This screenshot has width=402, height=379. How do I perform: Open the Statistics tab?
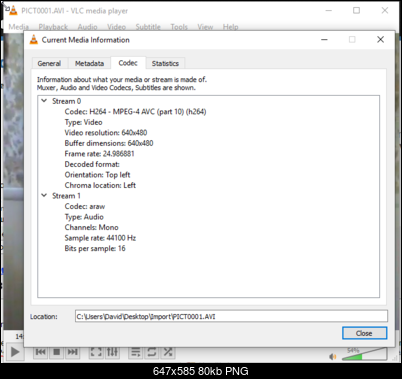coord(165,63)
